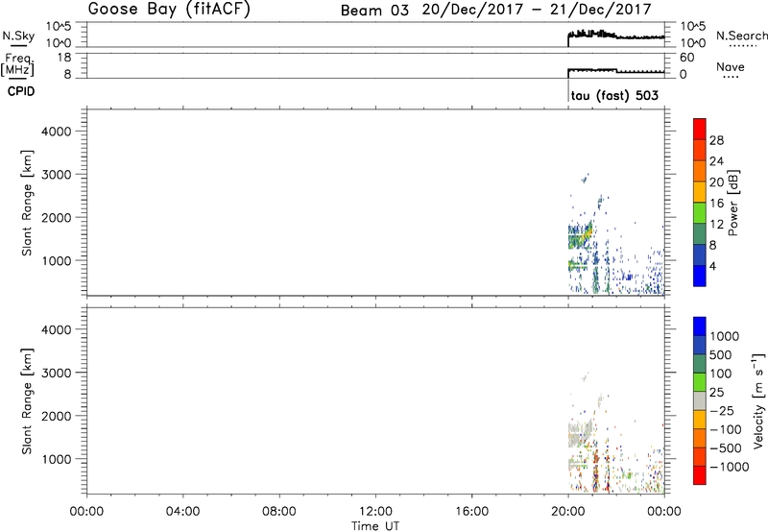This screenshot has width=768, height=532.
Task: Click the "2000" tick in velocity panel
Action: pyautogui.click(x=57, y=416)
